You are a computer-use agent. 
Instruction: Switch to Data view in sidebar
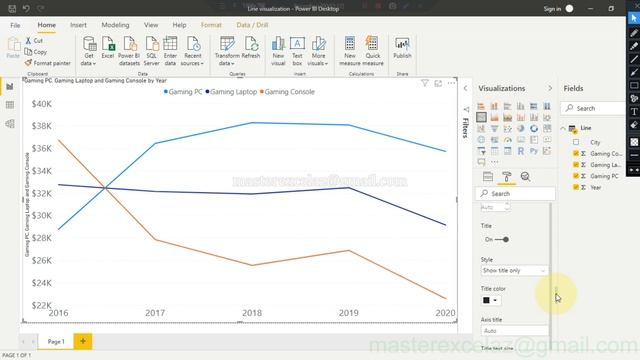pyautogui.click(x=10, y=105)
